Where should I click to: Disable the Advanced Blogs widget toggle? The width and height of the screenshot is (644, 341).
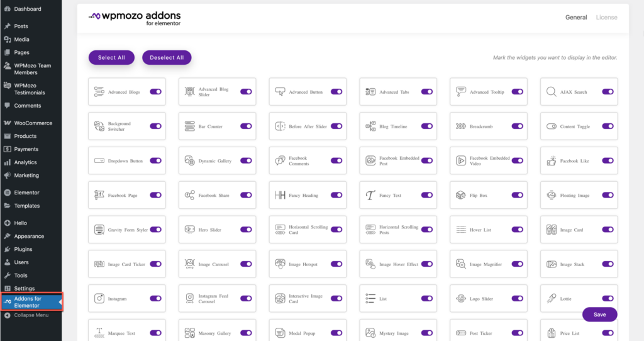tap(155, 92)
